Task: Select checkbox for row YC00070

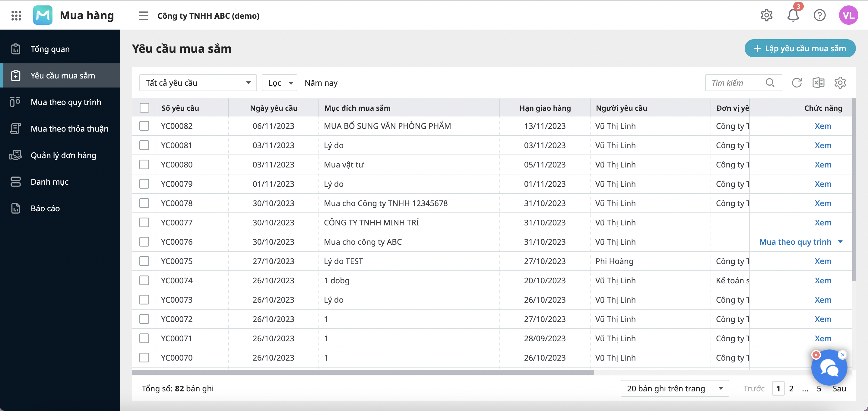Action: click(x=144, y=357)
